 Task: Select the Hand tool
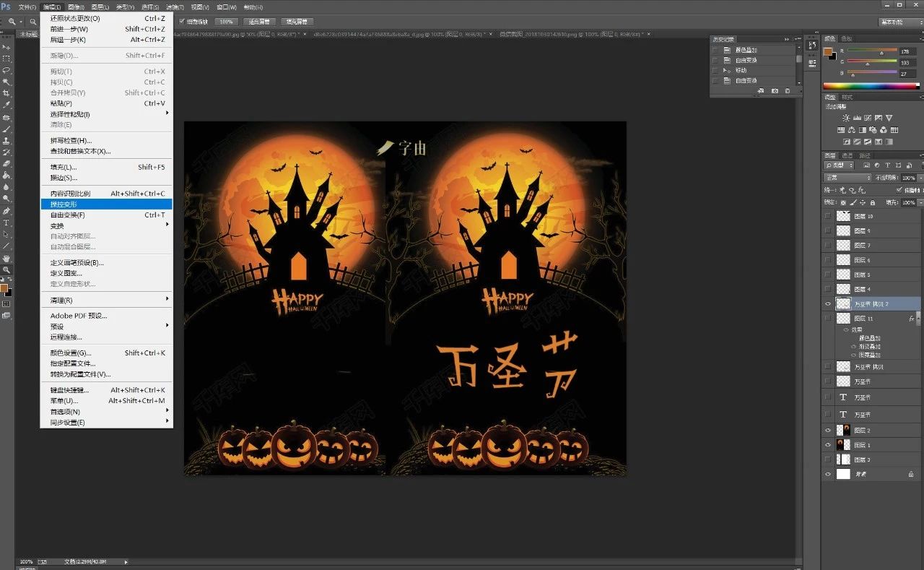click(6, 258)
